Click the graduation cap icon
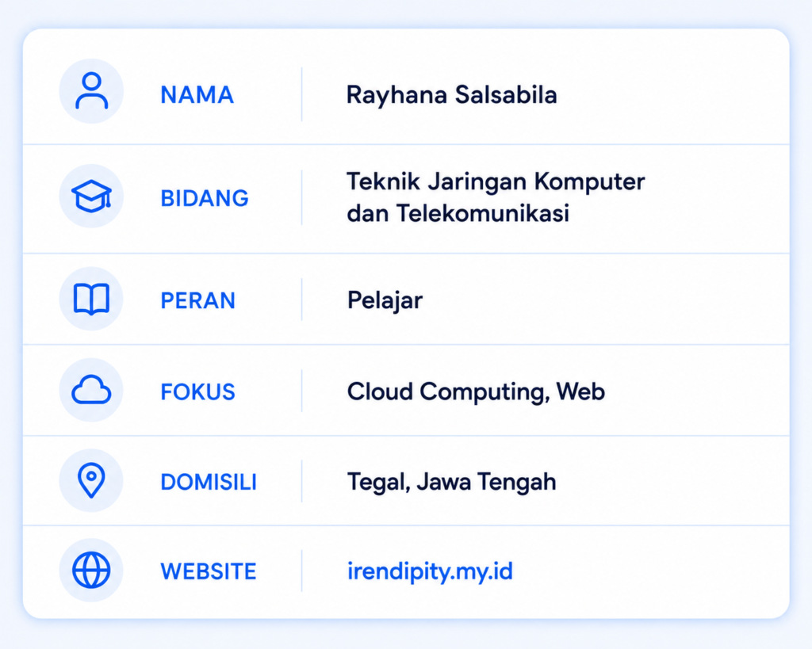This screenshot has height=649, width=812. [92, 197]
